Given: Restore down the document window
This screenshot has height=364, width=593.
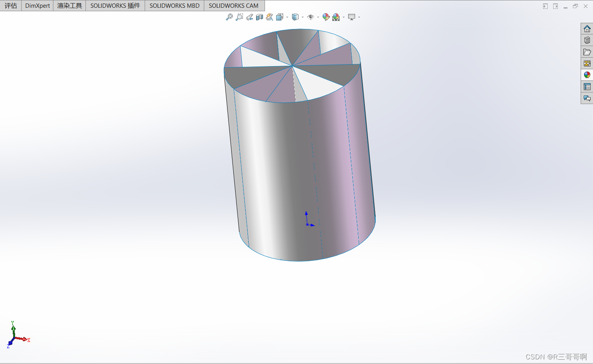Looking at the screenshot, I should tap(576, 6).
